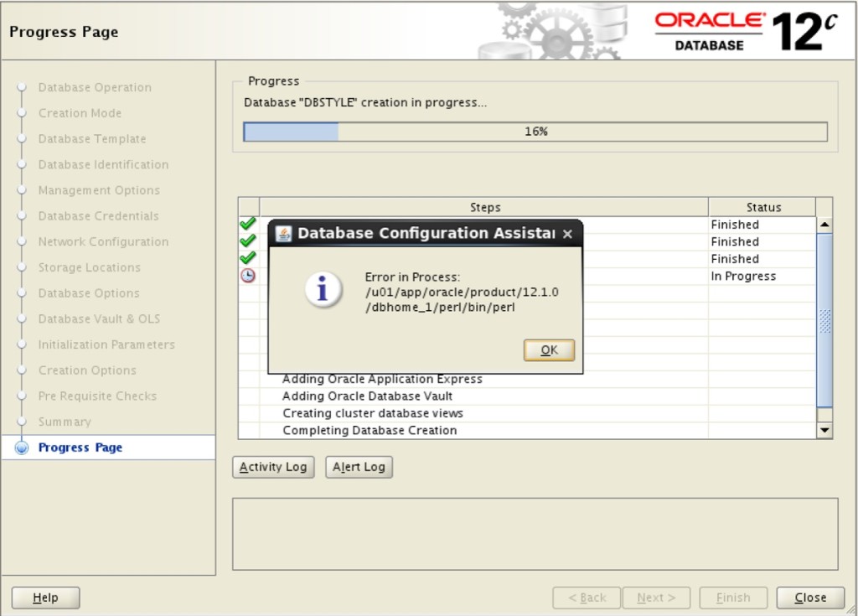The width and height of the screenshot is (858, 616).
Task: Select the Database Operation wizard step
Action: (95, 88)
